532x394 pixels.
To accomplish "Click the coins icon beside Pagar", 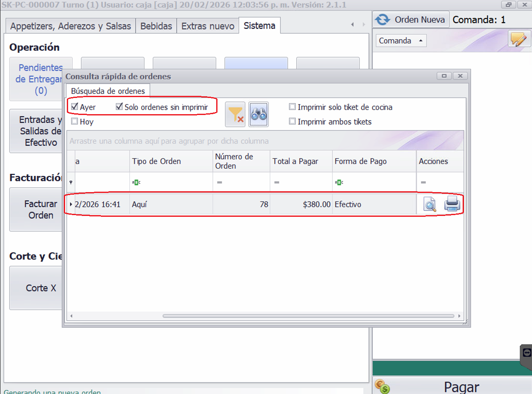I will [x=382, y=385].
